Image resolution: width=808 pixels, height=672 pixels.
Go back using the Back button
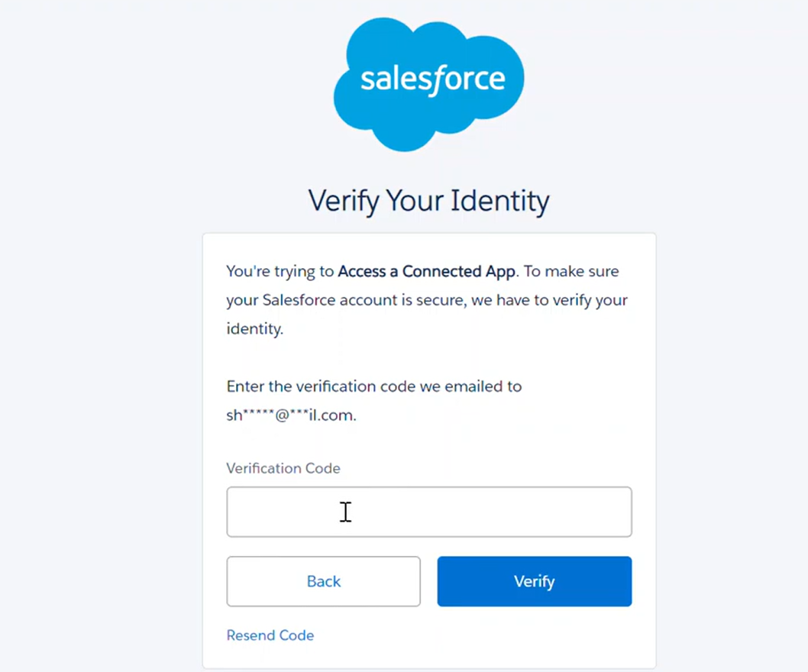324,581
